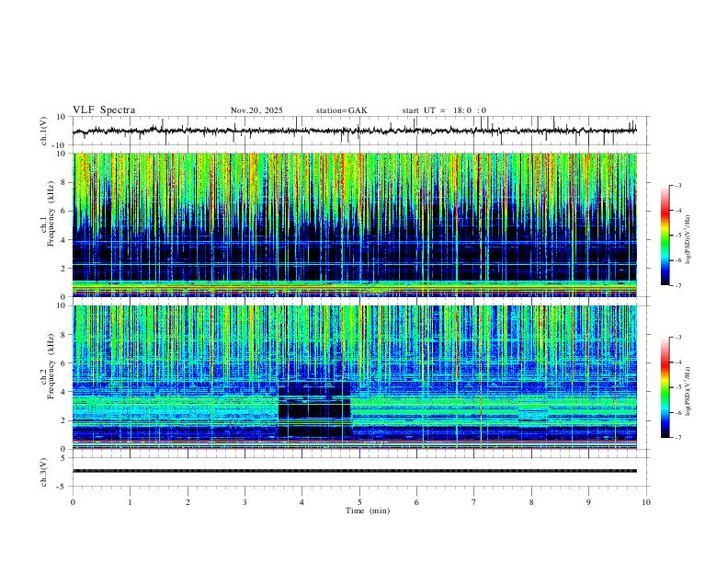This screenshot has width=728, height=563.
Task: Click the ch.1 color bar log(PSD) label
Action: [x=688, y=239]
